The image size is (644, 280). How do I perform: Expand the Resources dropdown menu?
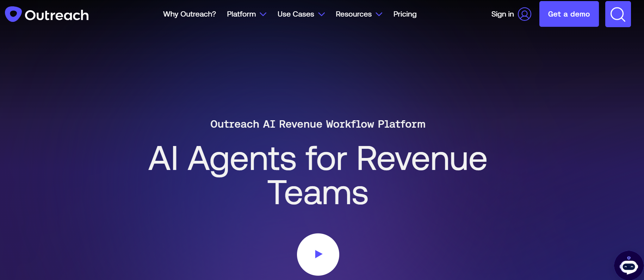coord(359,14)
